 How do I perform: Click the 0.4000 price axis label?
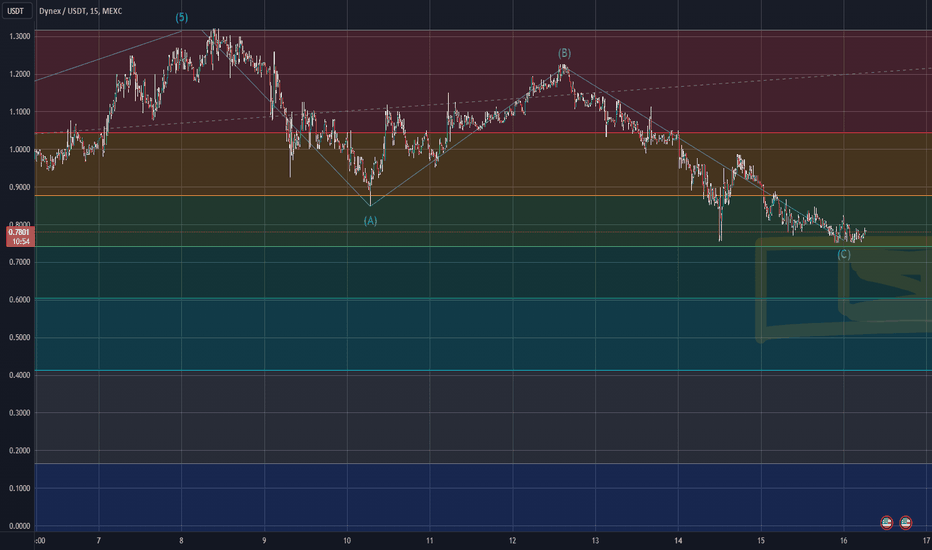20,375
